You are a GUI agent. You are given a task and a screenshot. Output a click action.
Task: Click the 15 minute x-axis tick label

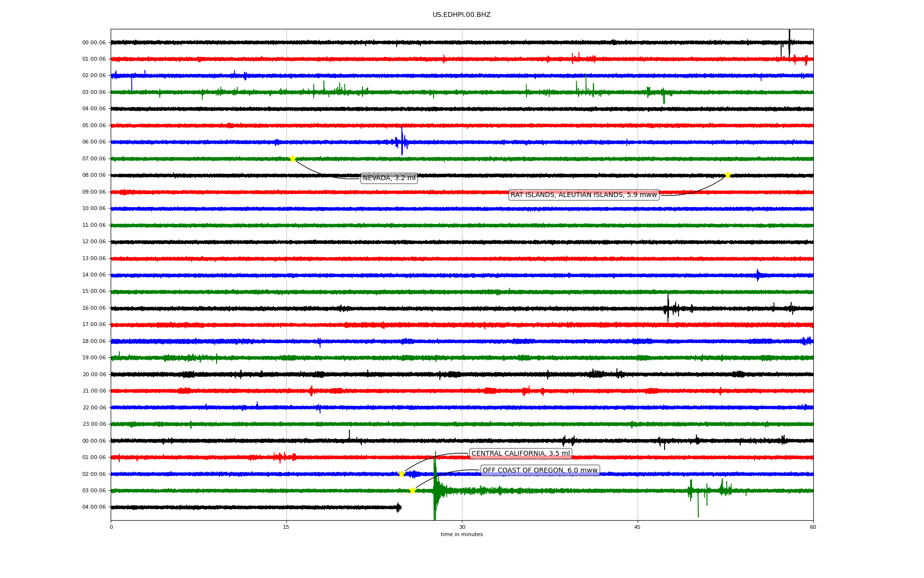coord(286,527)
